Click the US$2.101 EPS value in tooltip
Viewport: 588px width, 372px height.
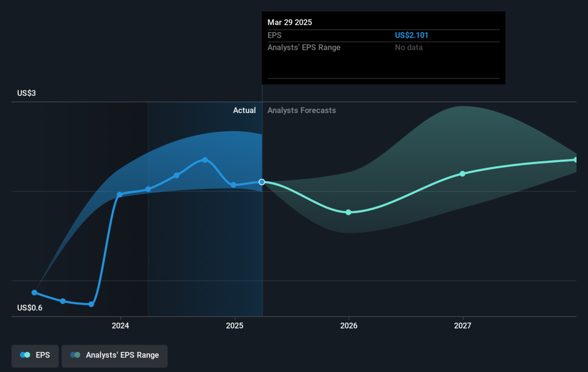point(412,35)
